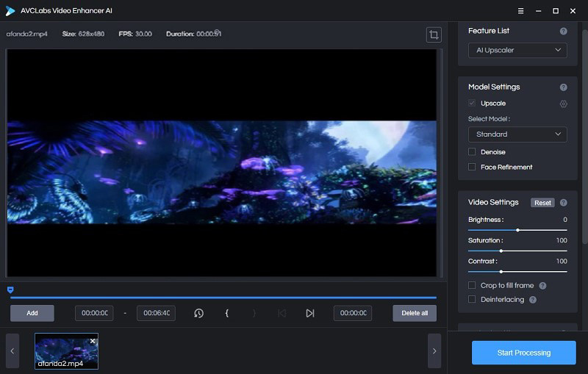Click the Brightness value 0

click(x=564, y=220)
